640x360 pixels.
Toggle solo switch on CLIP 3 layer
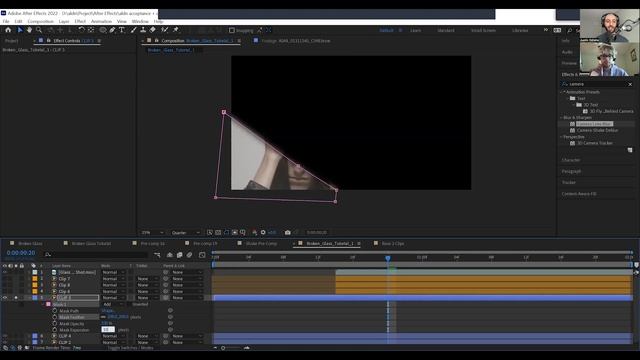pyautogui.click(x=16, y=298)
